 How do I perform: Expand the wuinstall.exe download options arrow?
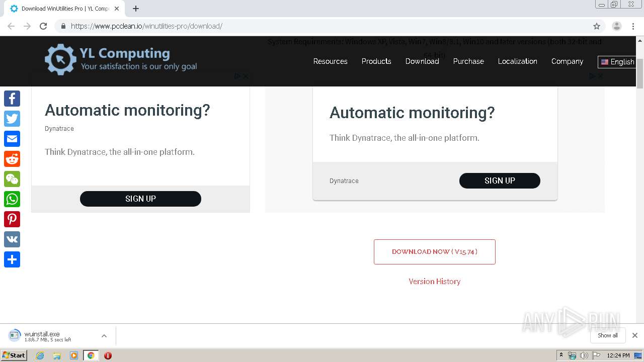[104, 336]
